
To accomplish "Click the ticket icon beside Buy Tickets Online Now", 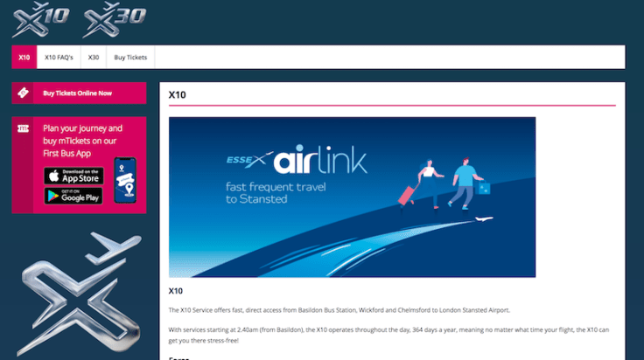I will (24, 93).
